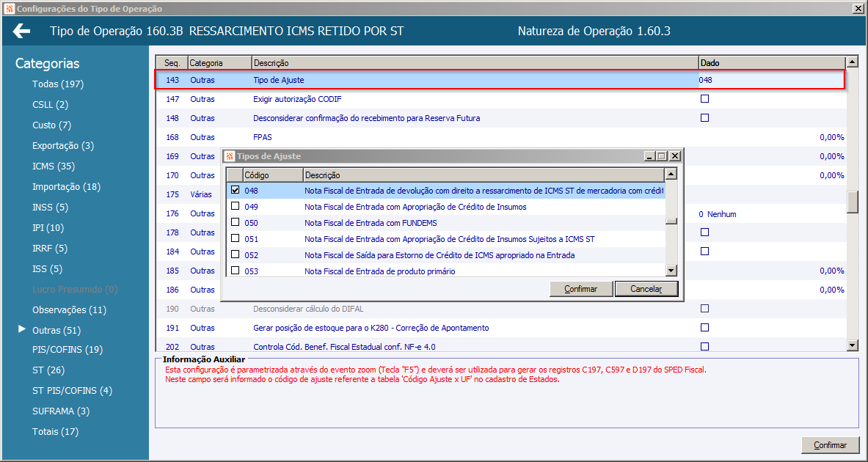Viewport: 868px width, 462px height.
Task: Select the ICMS (35) category
Action: pyautogui.click(x=54, y=166)
